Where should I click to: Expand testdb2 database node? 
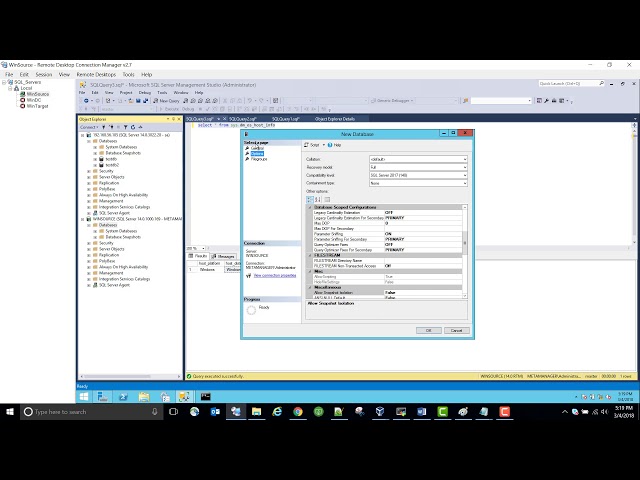(95, 165)
